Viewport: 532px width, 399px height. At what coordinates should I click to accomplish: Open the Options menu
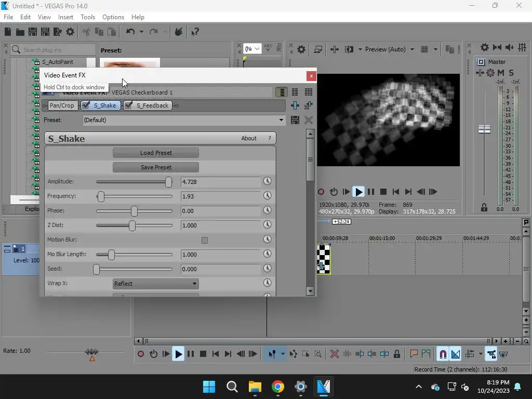pos(113,17)
